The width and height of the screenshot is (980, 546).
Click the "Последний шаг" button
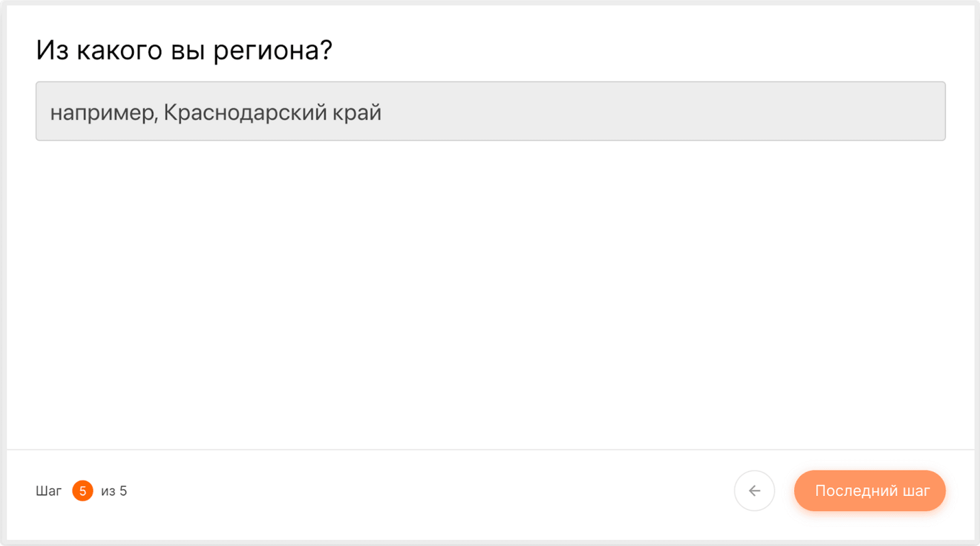point(870,491)
